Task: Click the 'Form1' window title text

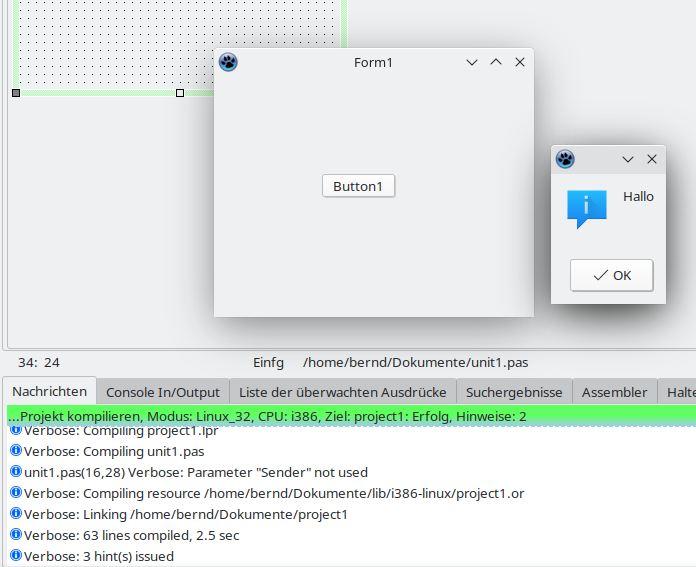Action: click(x=373, y=63)
